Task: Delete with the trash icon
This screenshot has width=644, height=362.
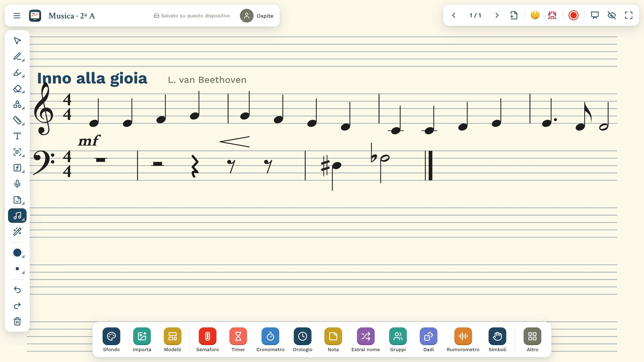Action: point(17,322)
